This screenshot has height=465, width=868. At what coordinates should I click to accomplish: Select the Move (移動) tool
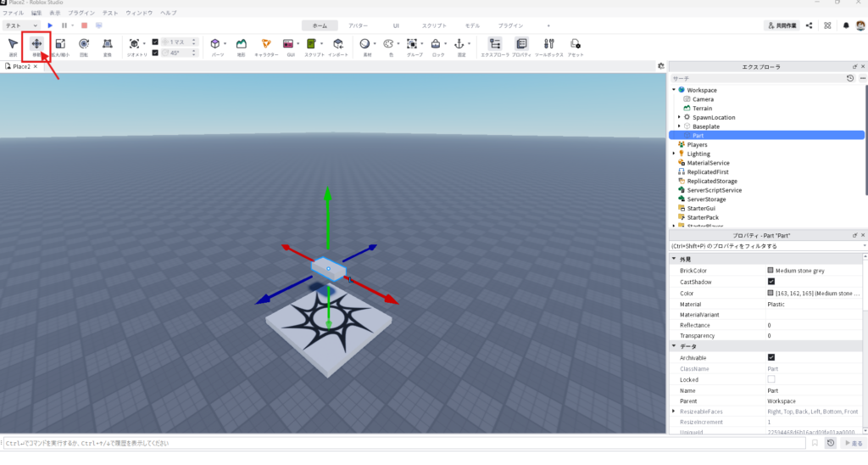coord(36,44)
